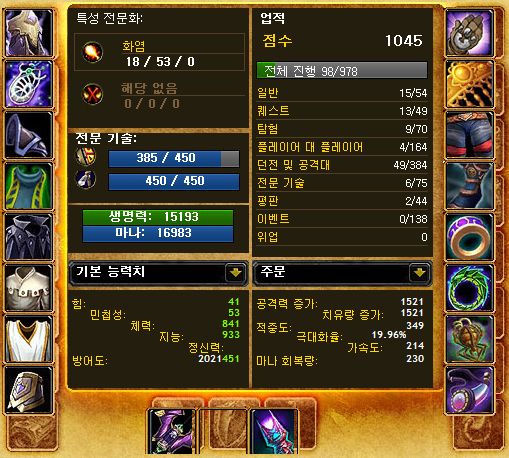Open the 주문 stats dropdown arrow

point(419,272)
